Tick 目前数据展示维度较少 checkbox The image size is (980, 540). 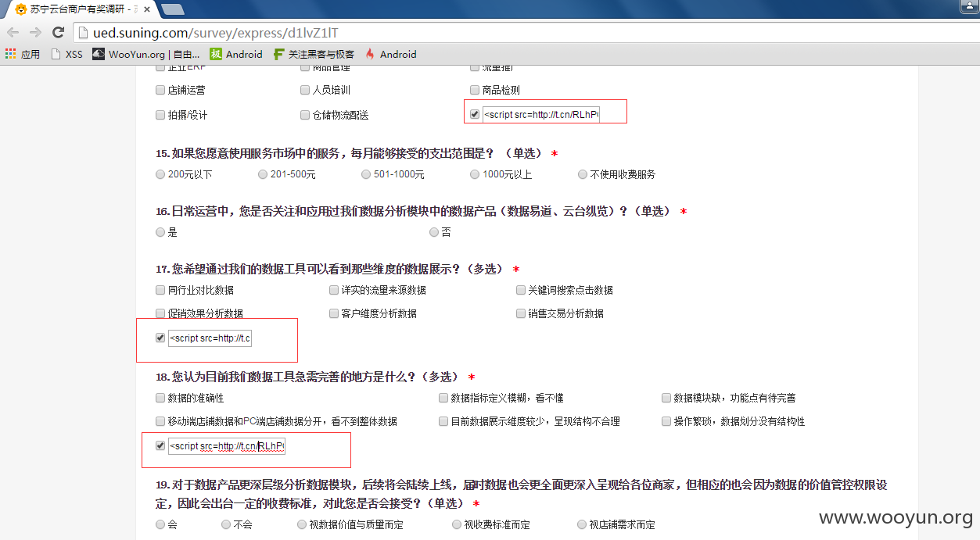[x=443, y=421]
